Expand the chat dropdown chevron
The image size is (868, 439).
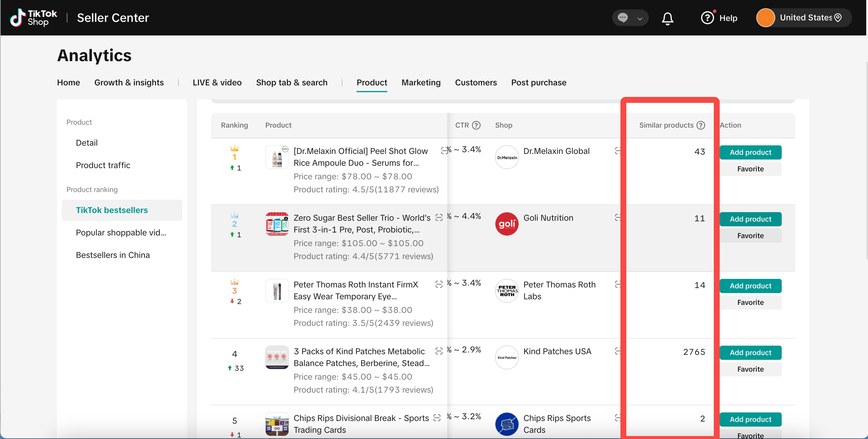640,19
